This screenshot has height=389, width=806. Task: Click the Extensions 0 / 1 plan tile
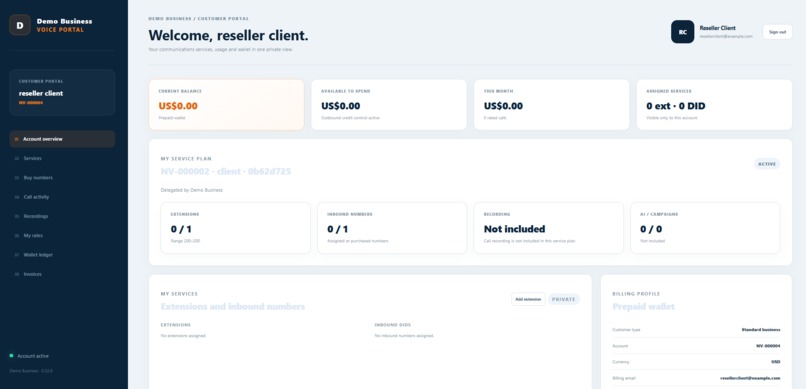(x=235, y=228)
